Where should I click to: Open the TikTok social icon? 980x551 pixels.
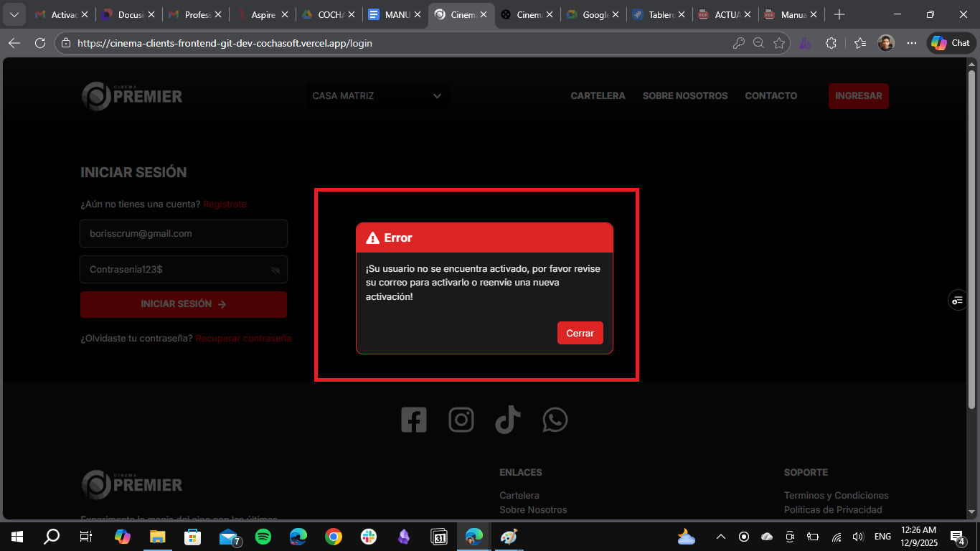tap(508, 419)
